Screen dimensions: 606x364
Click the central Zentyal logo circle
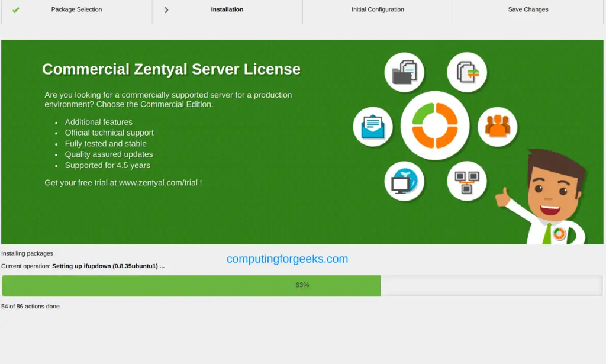tap(435, 125)
